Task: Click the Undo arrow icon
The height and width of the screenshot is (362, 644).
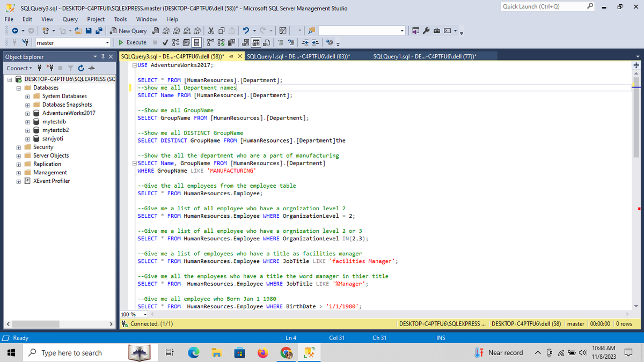Action: (x=246, y=31)
